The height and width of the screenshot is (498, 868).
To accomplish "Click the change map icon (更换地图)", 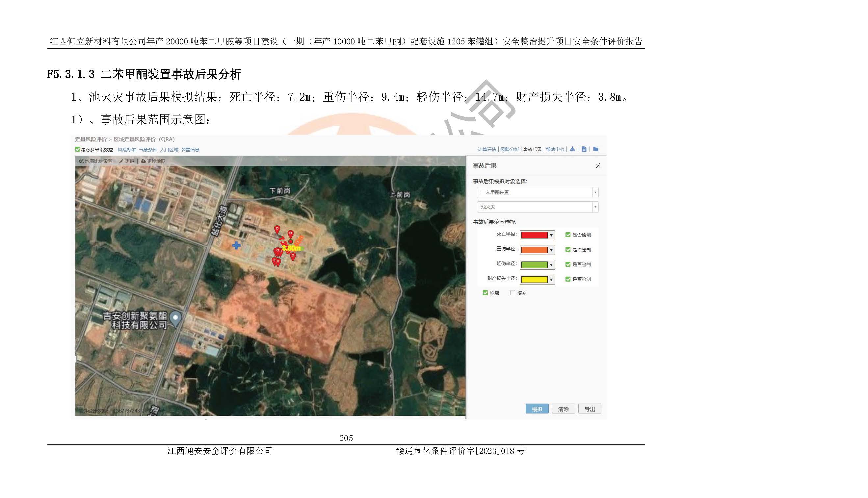I will click(x=144, y=161).
